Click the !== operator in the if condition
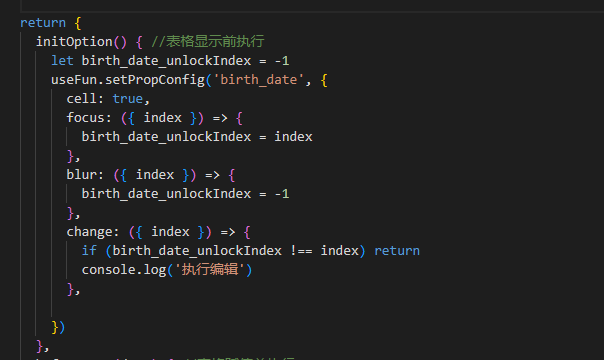This screenshot has width=604, height=360. [301, 251]
